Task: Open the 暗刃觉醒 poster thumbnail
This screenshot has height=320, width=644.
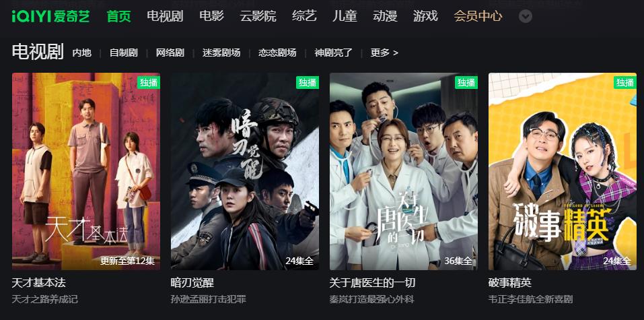Action: pyautogui.click(x=245, y=171)
